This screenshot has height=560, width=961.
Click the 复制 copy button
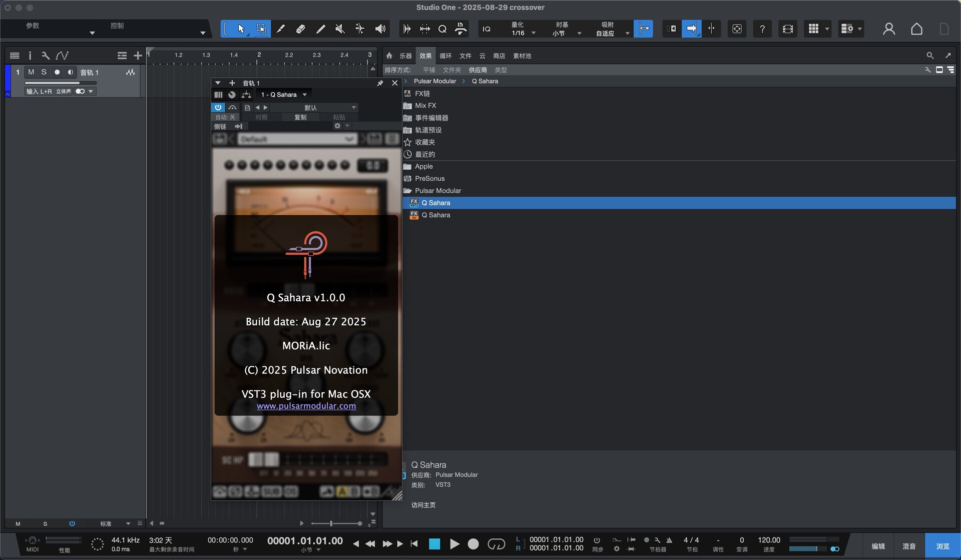(x=300, y=117)
